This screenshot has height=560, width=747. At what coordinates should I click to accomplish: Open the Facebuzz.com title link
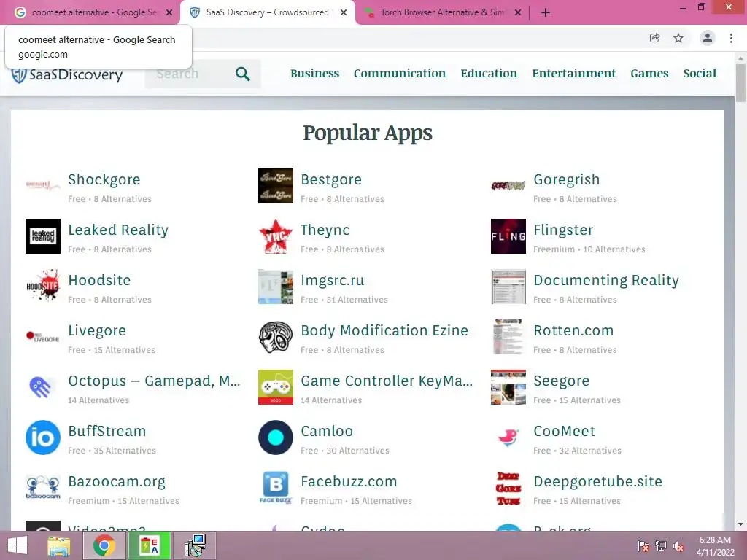click(349, 482)
